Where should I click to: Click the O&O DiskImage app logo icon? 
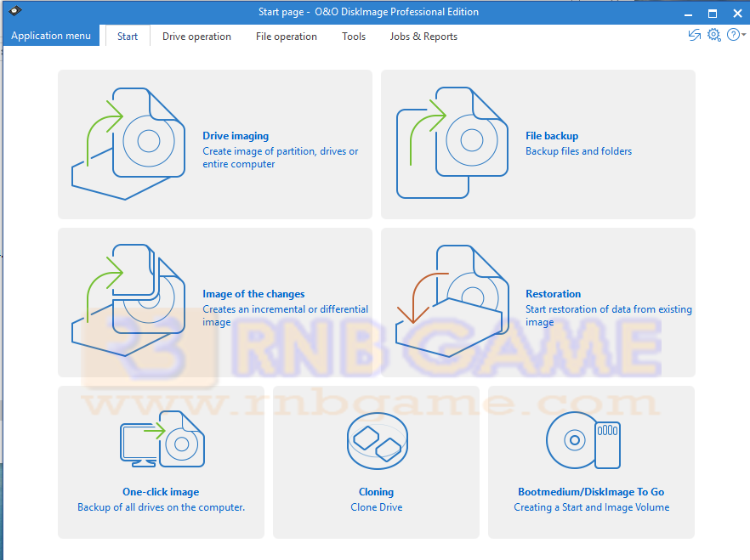coord(14,10)
